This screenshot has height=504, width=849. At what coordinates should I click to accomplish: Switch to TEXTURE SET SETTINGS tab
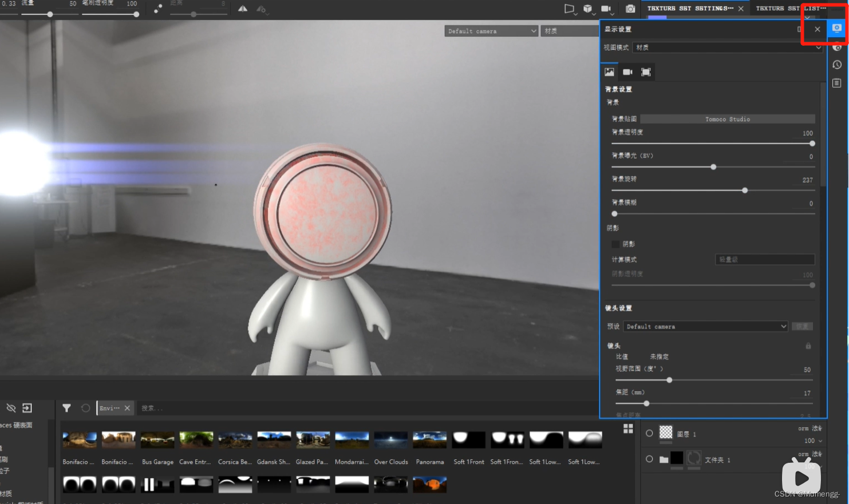click(x=690, y=9)
